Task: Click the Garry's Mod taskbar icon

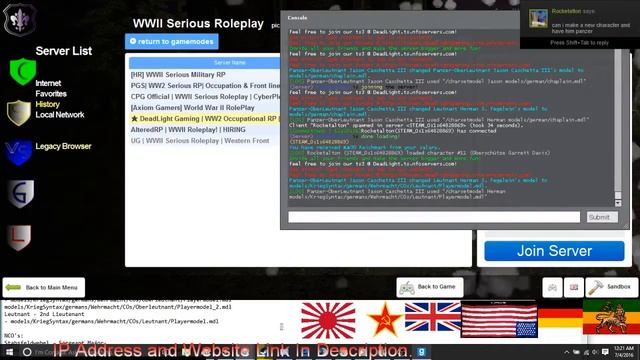Action: click(421, 351)
